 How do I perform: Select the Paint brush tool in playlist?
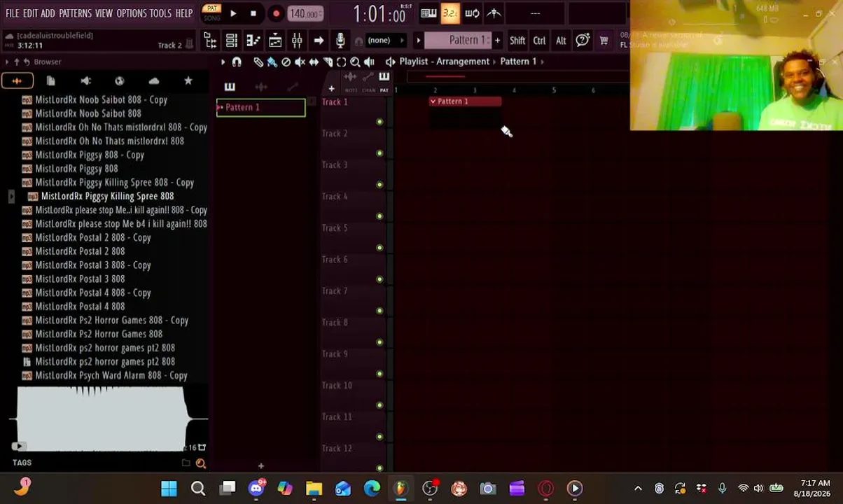(x=272, y=62)
